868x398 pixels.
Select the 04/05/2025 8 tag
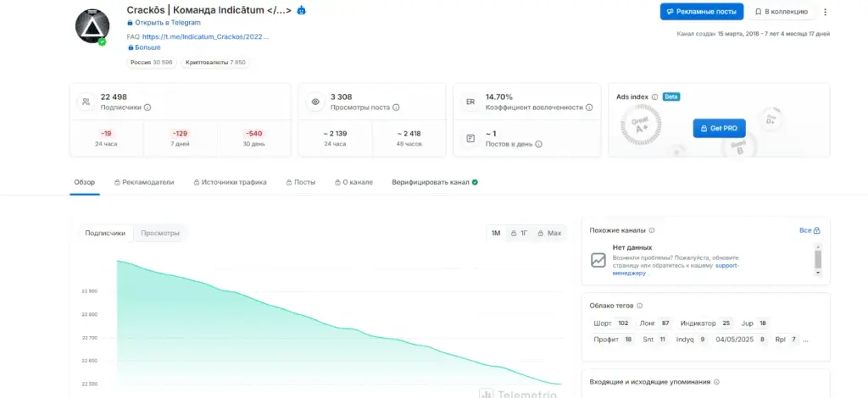[741, 340]
